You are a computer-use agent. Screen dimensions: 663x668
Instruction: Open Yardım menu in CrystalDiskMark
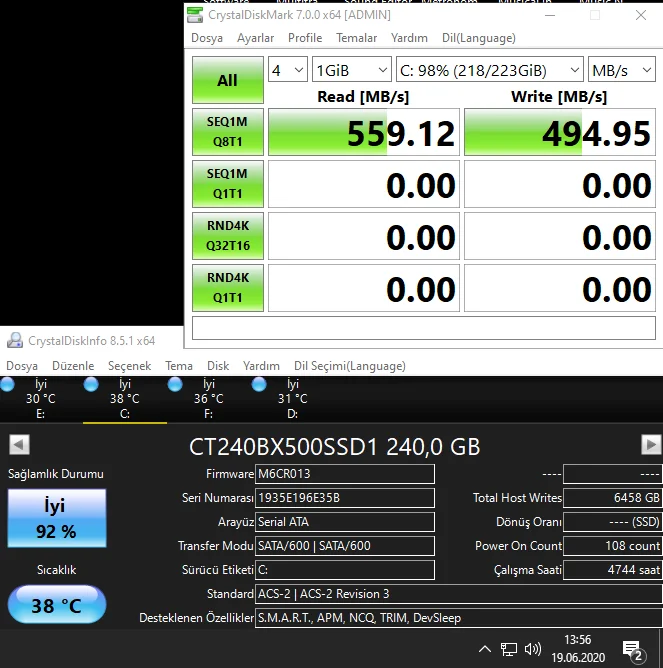pos(409,38)
